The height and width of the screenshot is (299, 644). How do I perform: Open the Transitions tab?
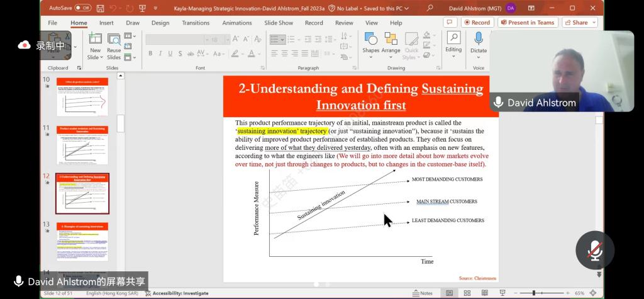coord(196,23)
